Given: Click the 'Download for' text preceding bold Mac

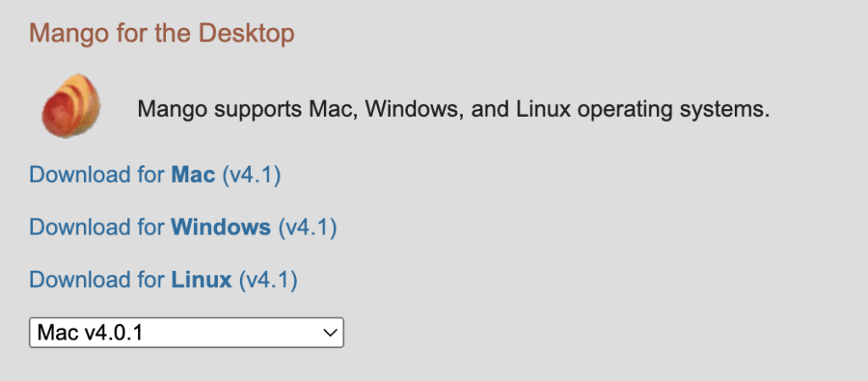Looking at the screenshot, I should pyautogui.click(x=97, y=174).
